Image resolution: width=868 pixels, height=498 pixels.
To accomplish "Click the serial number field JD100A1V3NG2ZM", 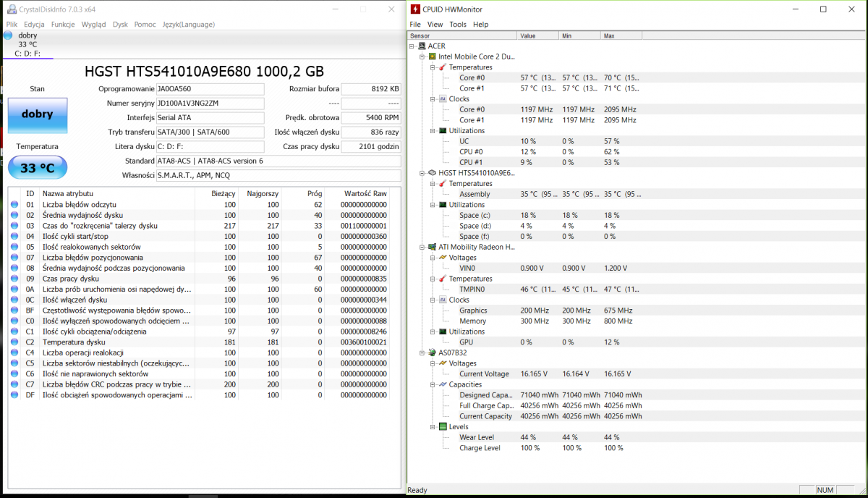I will pos(210,104).
